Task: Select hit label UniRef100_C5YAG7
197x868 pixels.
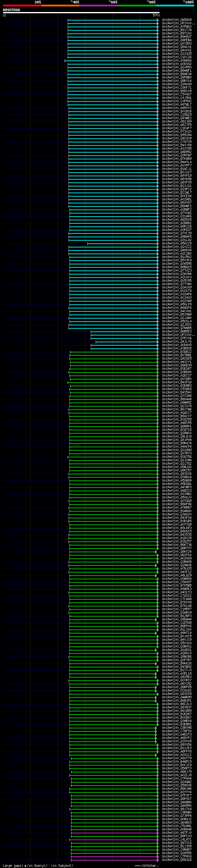Action: point(177,94)
